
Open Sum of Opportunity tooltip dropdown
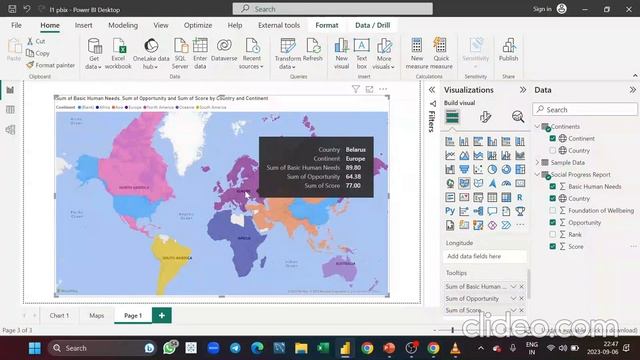[513, 298]
